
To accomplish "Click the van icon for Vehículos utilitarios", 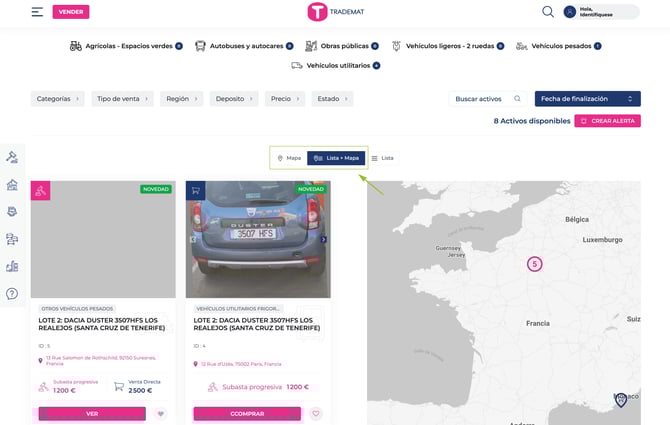I will pos(297,65).
